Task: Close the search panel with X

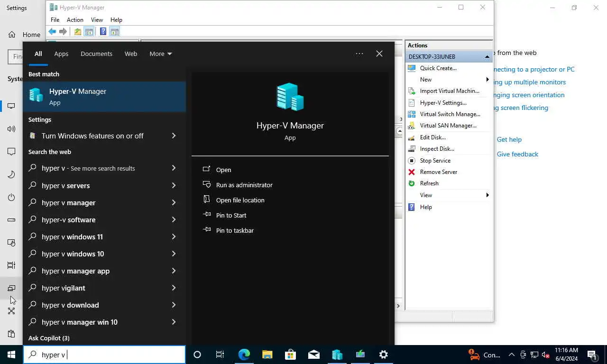Action: point(379,54)
